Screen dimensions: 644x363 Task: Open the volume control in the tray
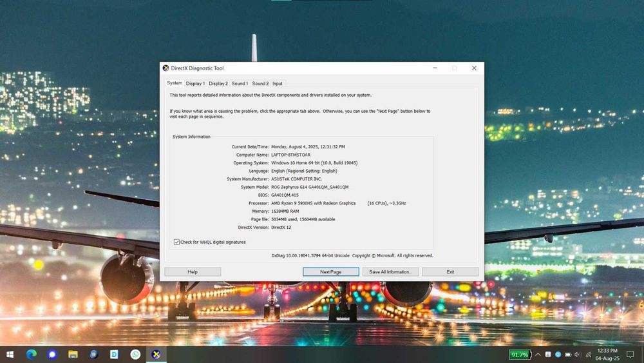coord(578,355)
